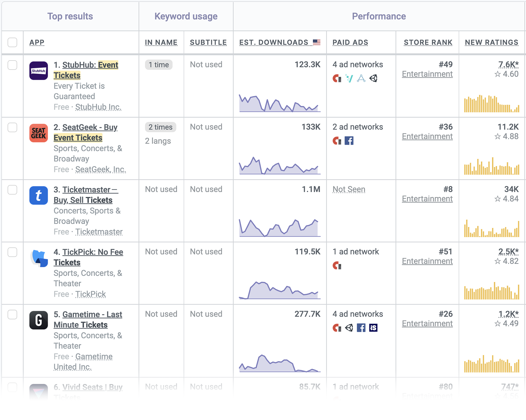Screen dimensions: 526x420
Task: Check the StubHub row checkbox
Action: pyautogui.click(x=12, y=65)
